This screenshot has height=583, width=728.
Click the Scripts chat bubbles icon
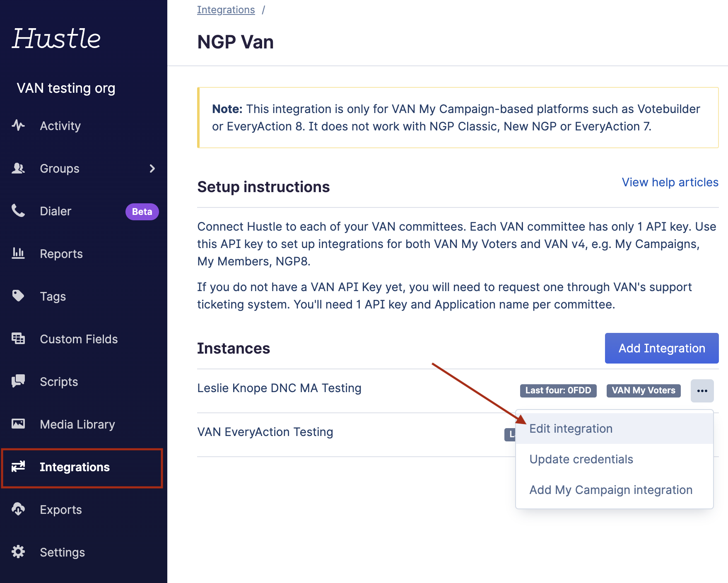tap(18, 381)
